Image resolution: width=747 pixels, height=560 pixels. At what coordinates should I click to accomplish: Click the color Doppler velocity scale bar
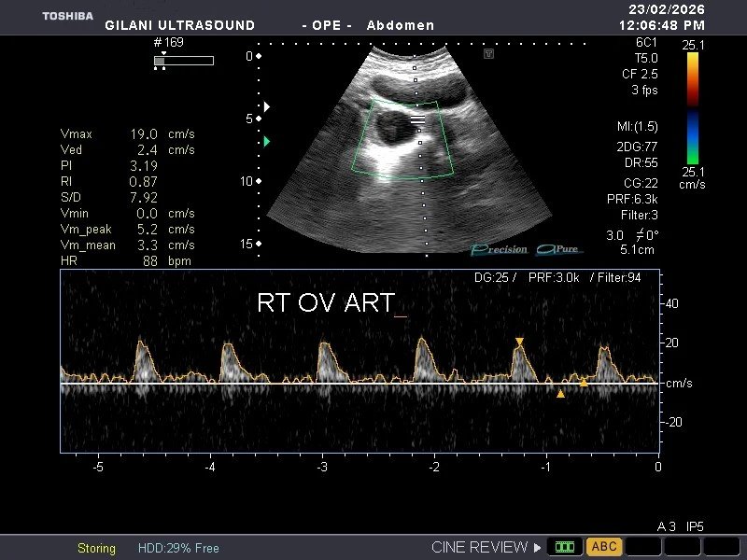click(693, 108)
